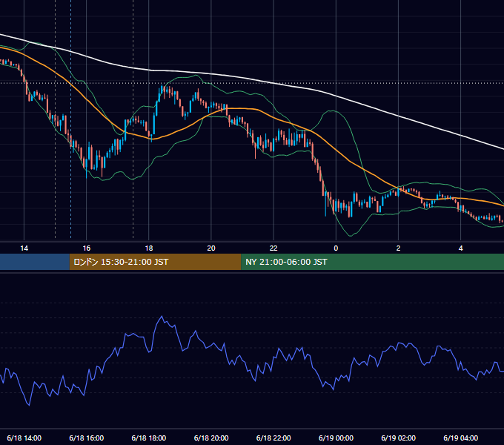Click the ロンドン 15:30-21:00 JST session bar
The height and width of the screenshot is (445, 504).
pos(155,262)
